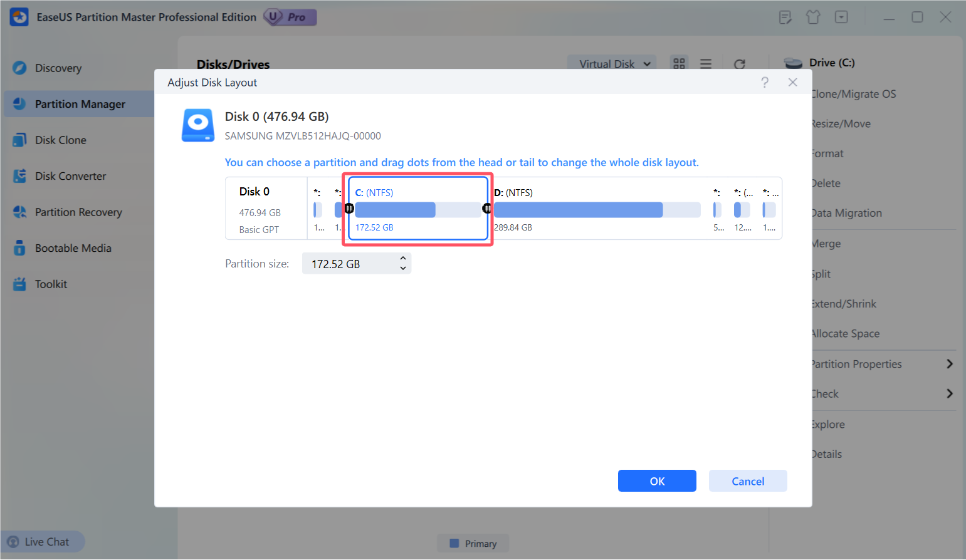
Task: Click the SAMSUNG MZVLB512HAJQ-00000 model text
Action: tap(303, 136)
